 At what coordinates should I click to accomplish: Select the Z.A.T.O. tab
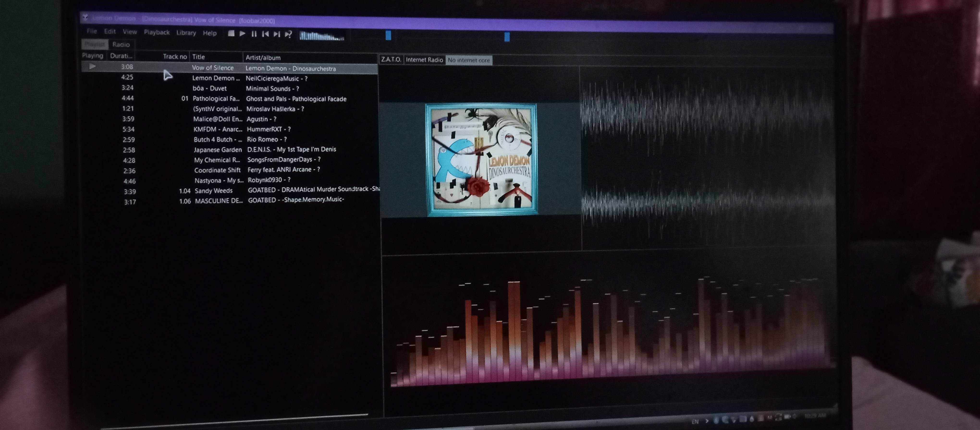tap(391, 59)
